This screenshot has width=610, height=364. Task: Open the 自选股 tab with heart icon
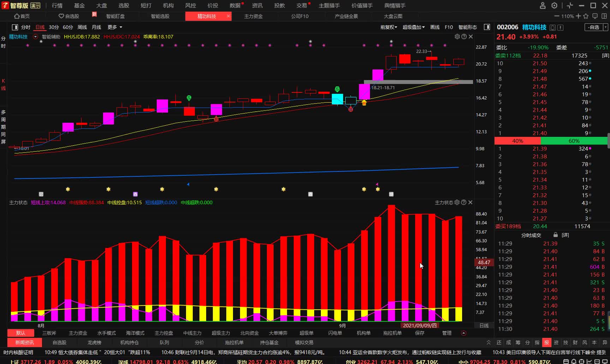tap(69, 16)
